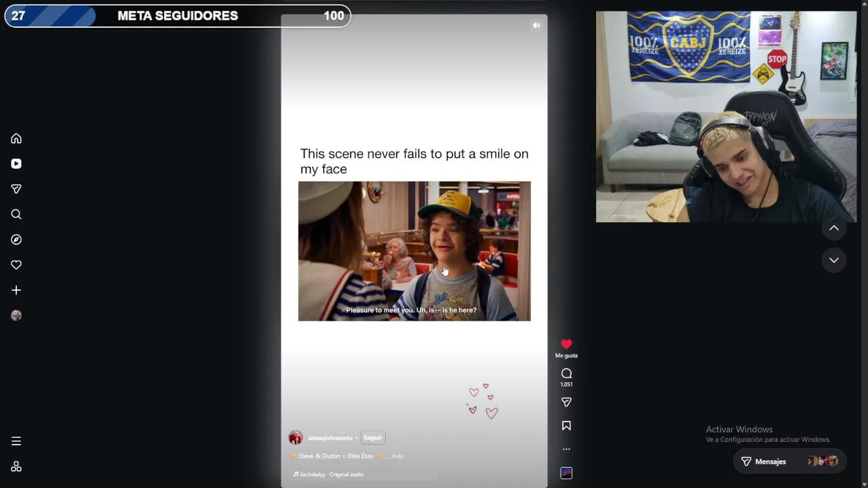This screenshot has width=868, height=488.
Task: Unlike the reel via red heart
Action: pyautogui.click(x=566, y=344)
